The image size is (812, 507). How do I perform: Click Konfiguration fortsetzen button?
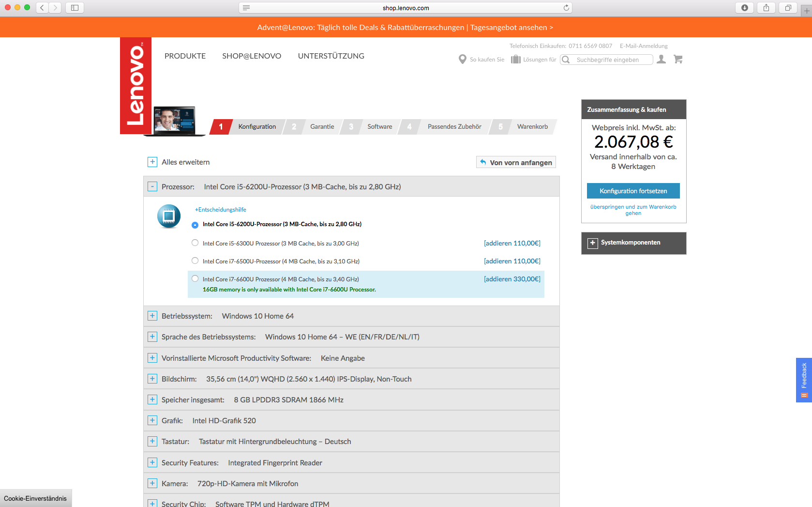(633, 191)
